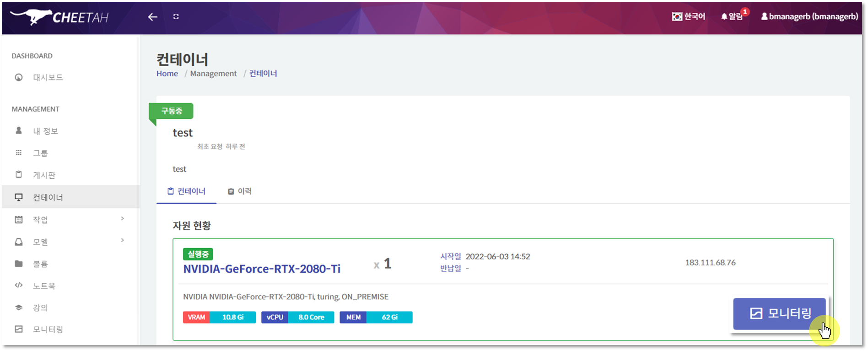868x351 pixels.
Task: Click the 강의 graduation cap icon
Action: 19,308
